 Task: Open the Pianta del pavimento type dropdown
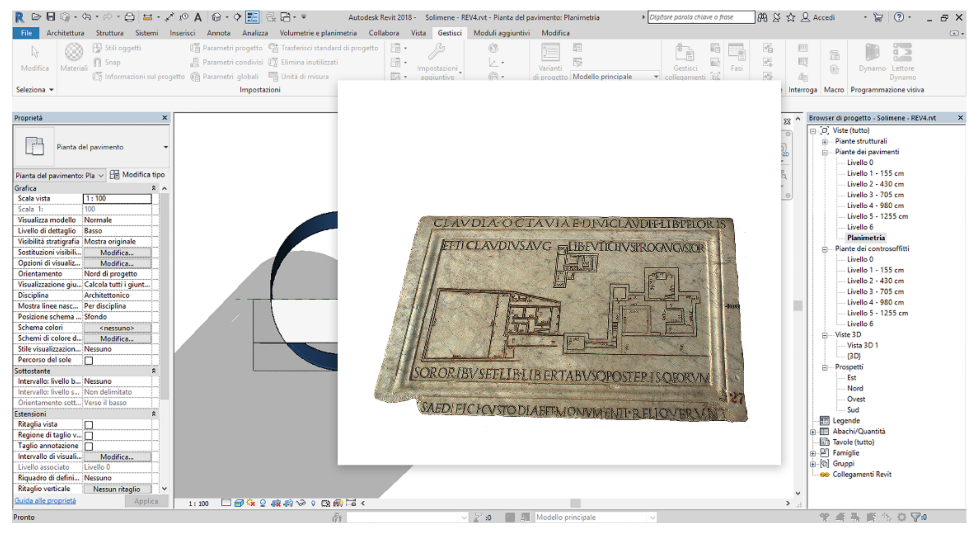click(166, 147)
